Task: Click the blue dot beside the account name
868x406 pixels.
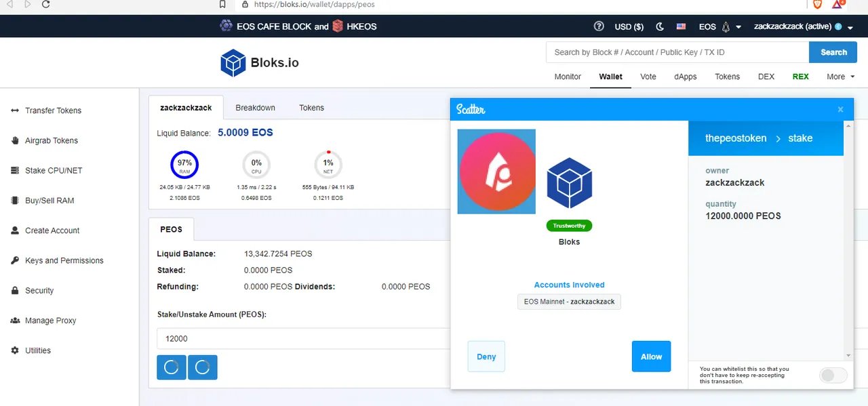Action: (838, 26)
